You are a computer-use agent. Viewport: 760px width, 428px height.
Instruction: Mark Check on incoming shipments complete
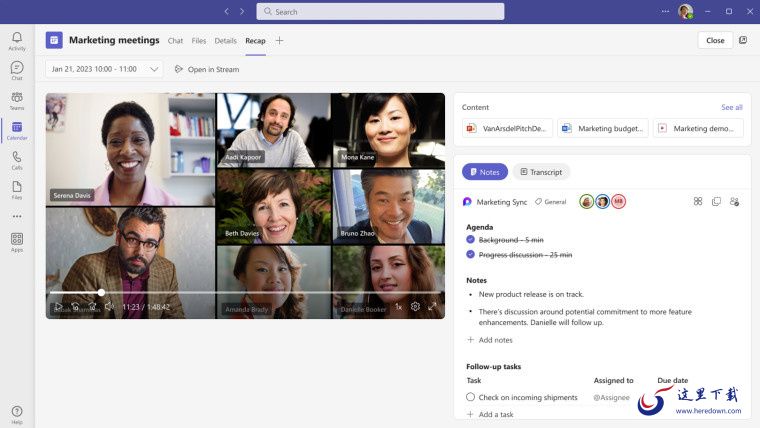tap(470, 397)
